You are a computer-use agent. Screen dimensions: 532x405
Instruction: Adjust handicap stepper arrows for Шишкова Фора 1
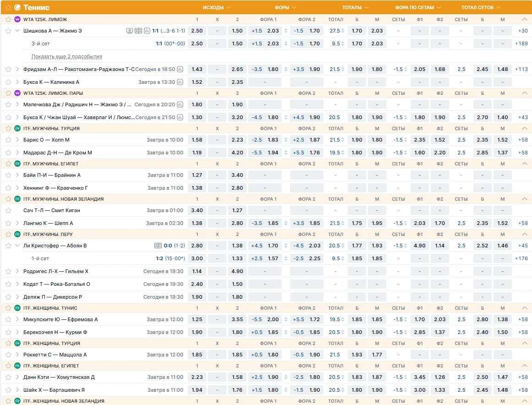[286, 31]
